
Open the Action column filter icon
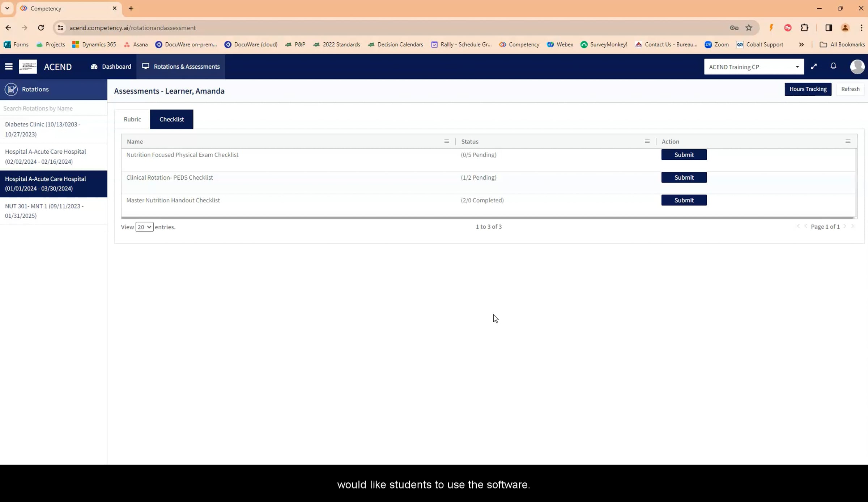(848, 141)
